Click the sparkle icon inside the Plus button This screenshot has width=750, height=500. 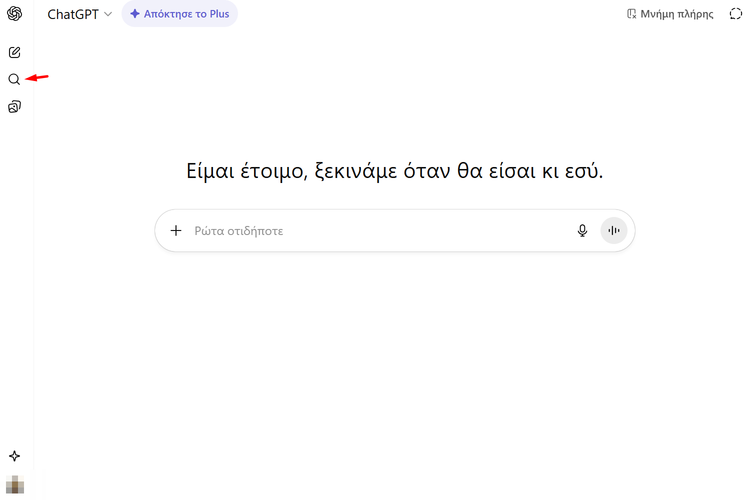[135, 14]
